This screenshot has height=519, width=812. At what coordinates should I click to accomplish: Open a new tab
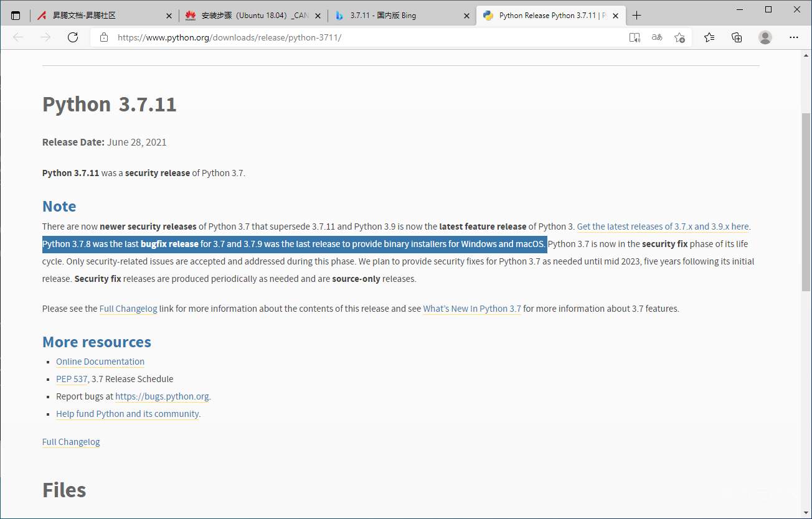tap(636, 16)
